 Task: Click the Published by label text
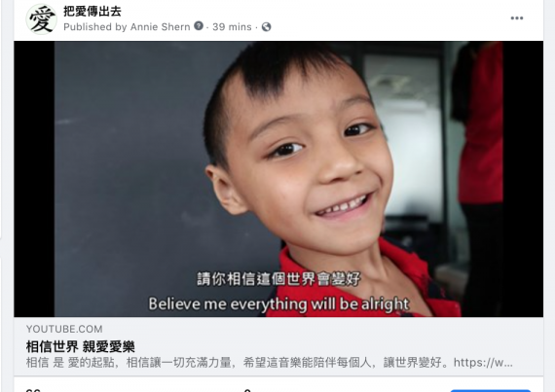pos(95,27)
